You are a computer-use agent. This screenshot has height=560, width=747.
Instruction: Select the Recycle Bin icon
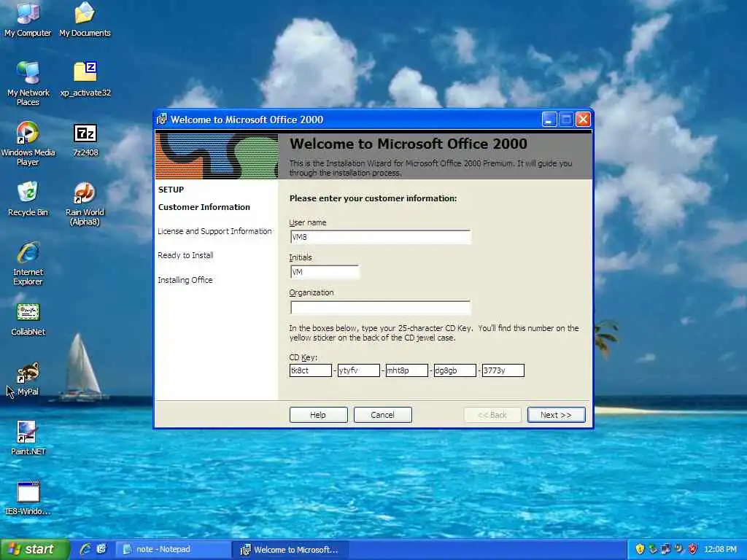point(28,198)
